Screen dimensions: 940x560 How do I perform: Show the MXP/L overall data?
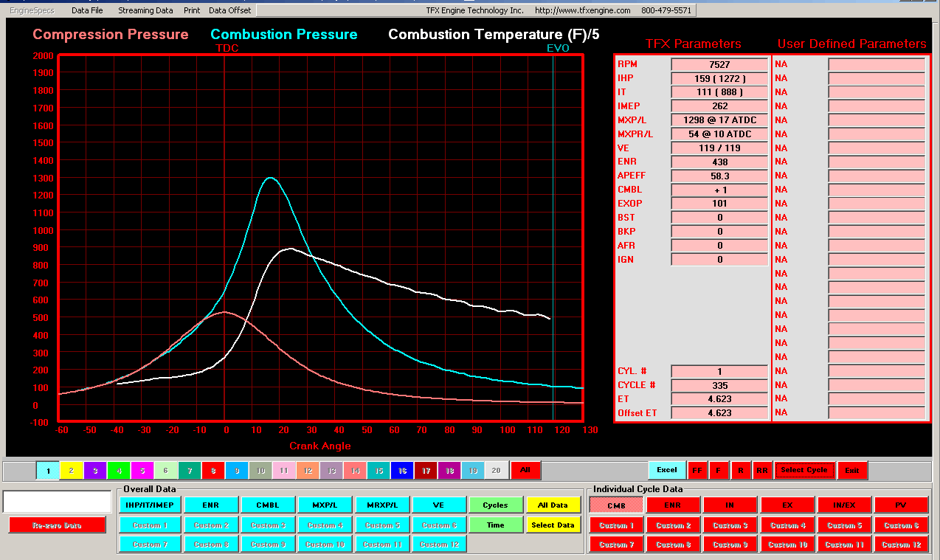tap(325, 505)
